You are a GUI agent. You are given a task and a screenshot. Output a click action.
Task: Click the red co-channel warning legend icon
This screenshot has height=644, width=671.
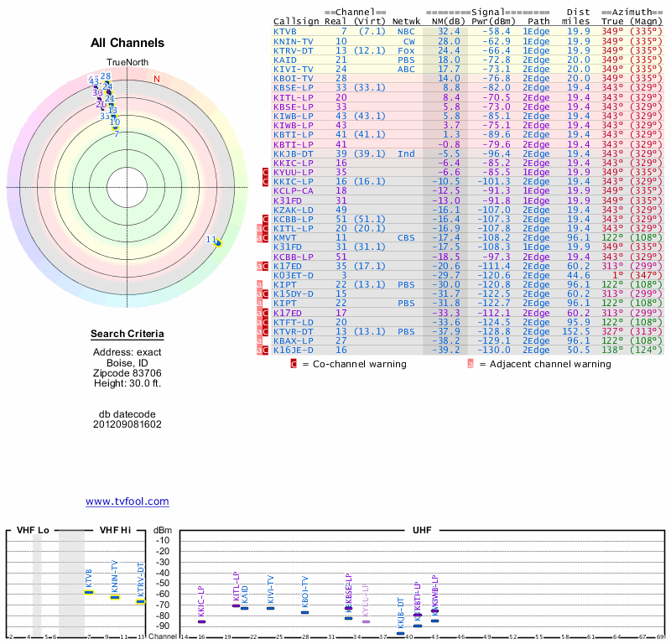tap(294, 364)
